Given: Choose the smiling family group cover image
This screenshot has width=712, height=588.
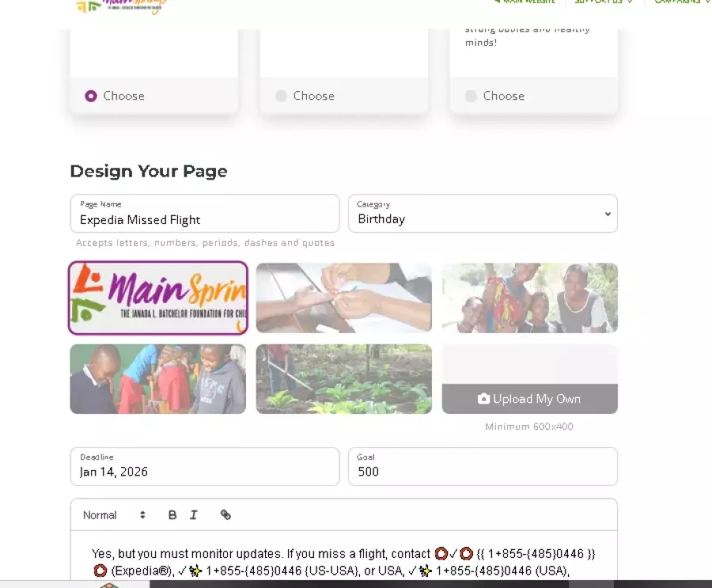Looking at the screenshot, I should click(x=530, y=298).
